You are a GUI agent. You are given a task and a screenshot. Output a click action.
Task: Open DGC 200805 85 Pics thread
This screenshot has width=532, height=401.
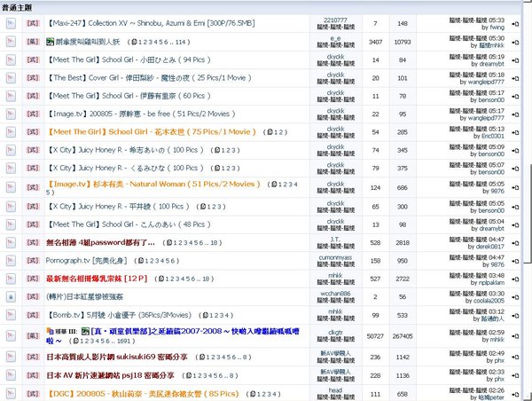[x=143, y=394]
